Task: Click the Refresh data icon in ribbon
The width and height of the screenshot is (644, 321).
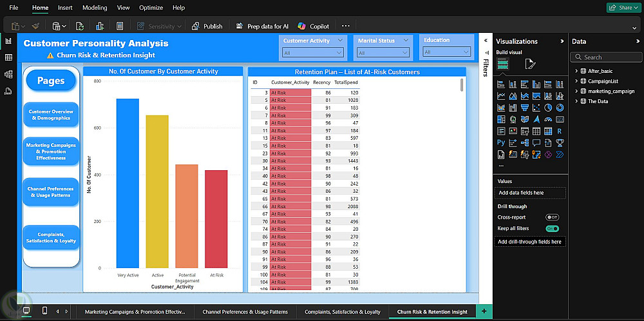Action: 80,26
